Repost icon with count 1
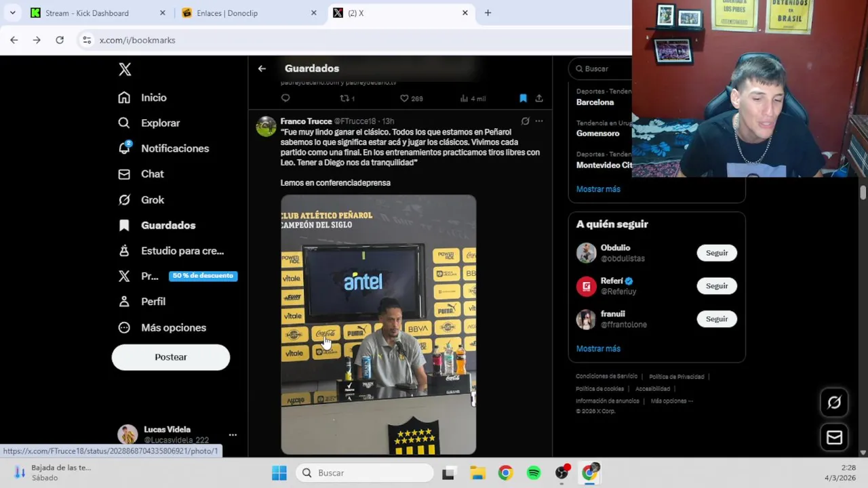The height and width of the screenshot is (488, 868). point(347,98)
